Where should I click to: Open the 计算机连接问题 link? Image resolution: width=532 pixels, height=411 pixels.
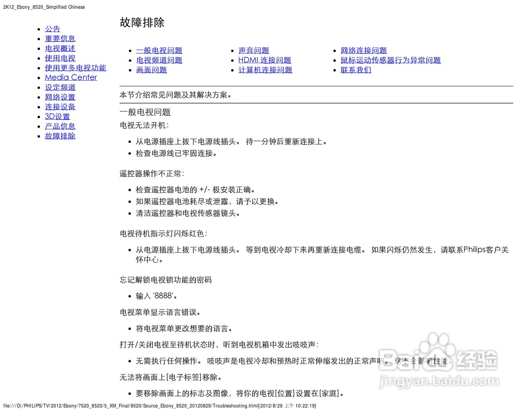[x=265, y=70]
